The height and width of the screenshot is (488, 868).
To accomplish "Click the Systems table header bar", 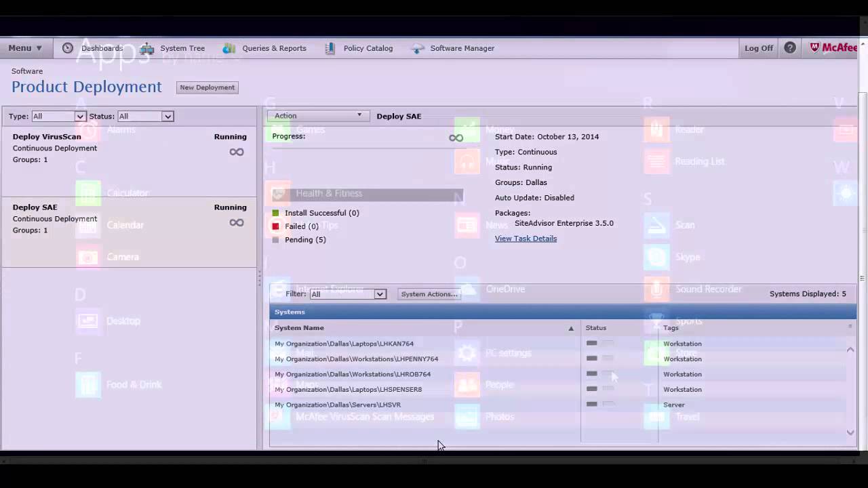I will point(563,312).
